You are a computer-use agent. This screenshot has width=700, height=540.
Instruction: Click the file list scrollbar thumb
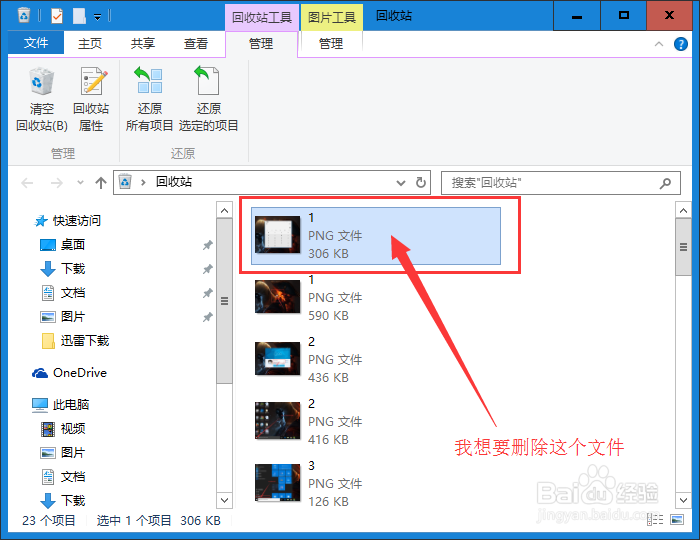[683, 247]
